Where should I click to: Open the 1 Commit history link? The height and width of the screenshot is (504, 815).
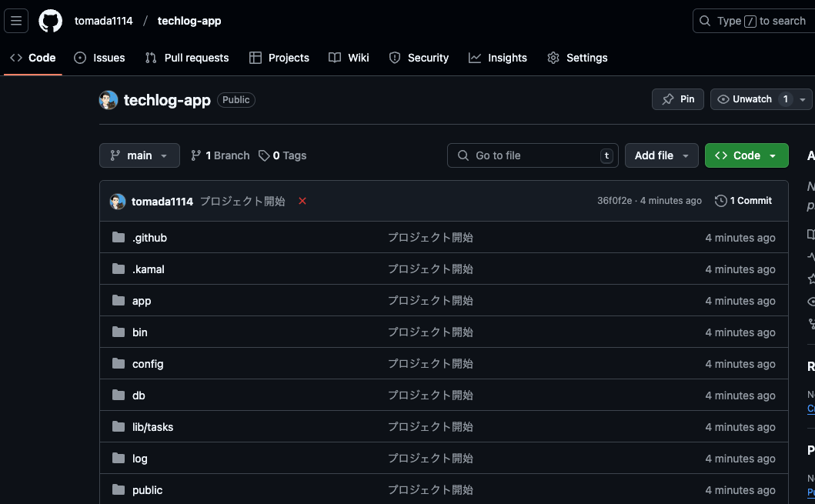click(x=743, y=201)
